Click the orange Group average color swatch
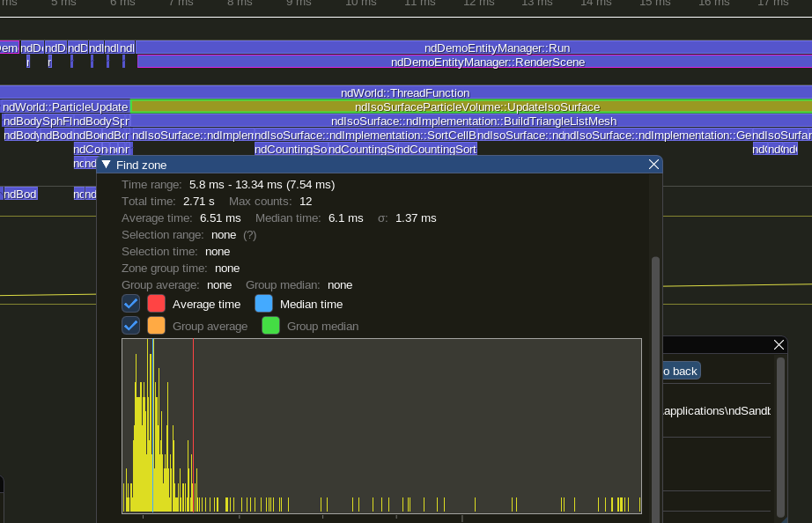 tap(157, 326)
